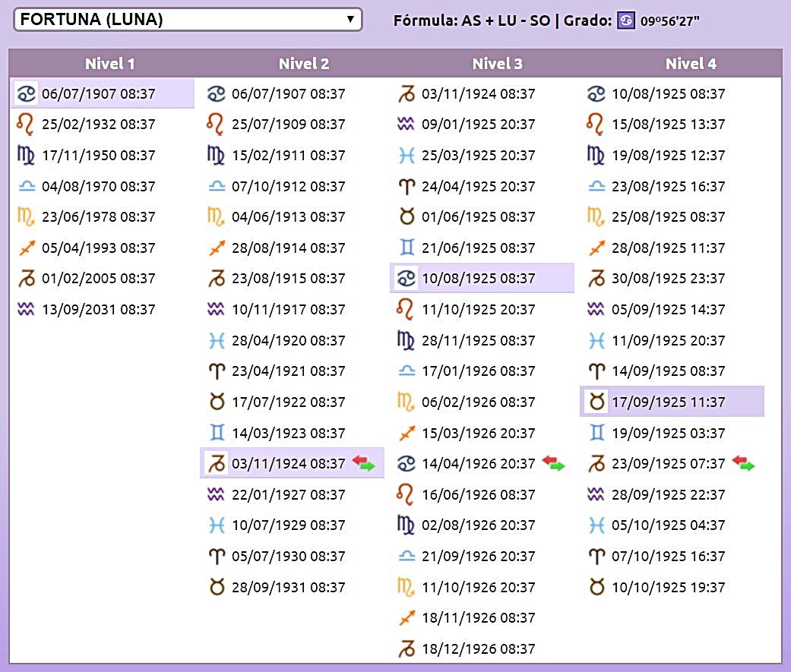Pick Nivel 4 period 05/09/1925 14:37
Image resolution: width=791 pixels, height=672 pixels.
(668, 310)
